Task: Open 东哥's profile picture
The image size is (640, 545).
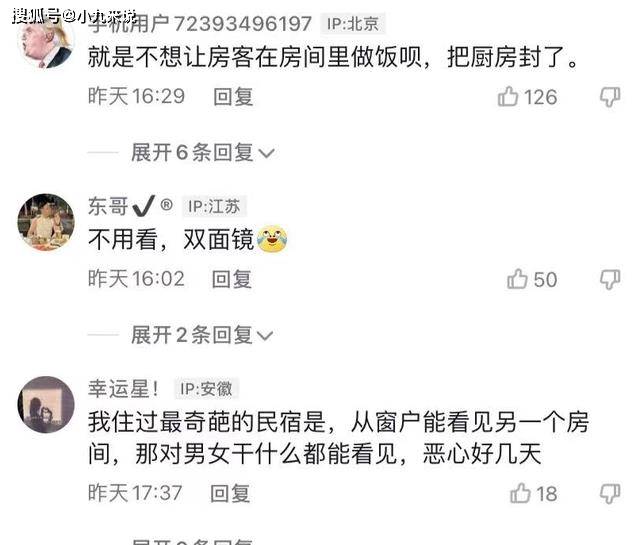Action: [x=46, y=222]
